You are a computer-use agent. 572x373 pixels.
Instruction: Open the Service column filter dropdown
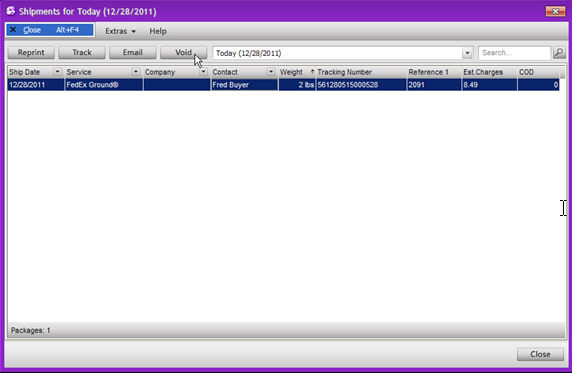tap(135, 72)
